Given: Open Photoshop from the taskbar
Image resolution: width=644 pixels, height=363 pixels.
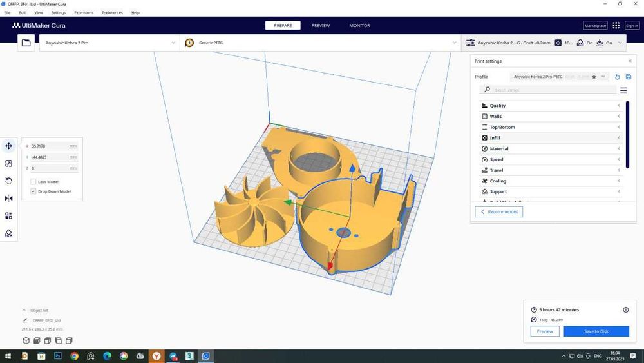Looking at the screenshot, I should coord(58,356).
